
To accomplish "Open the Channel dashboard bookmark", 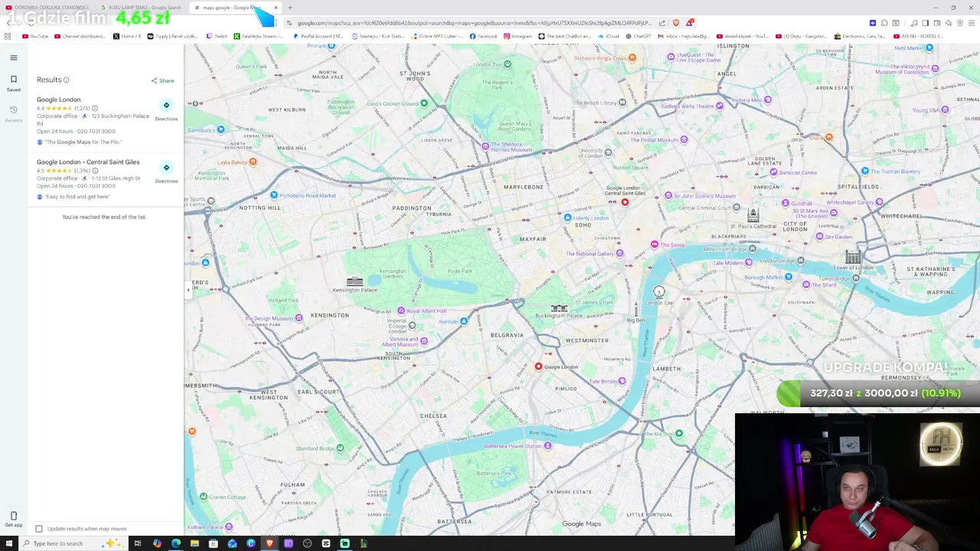I will click(x=80, y=36).
